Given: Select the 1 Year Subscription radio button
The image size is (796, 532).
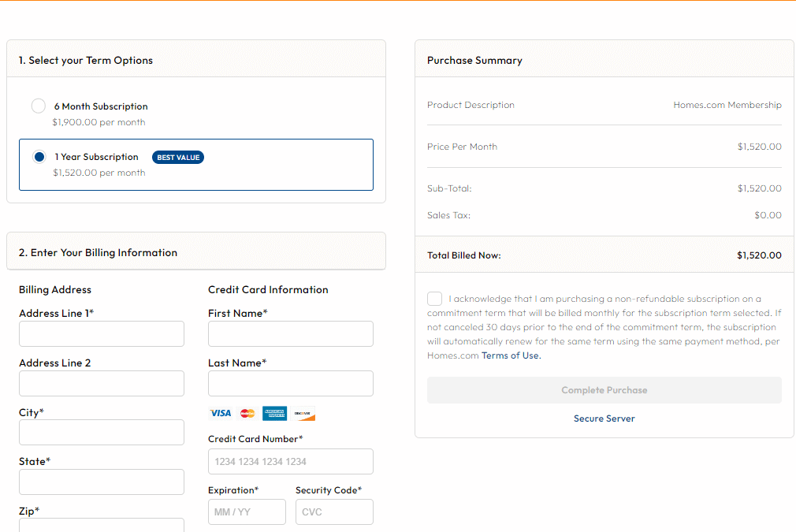Looking at the screenshot, I should point(39,157).
